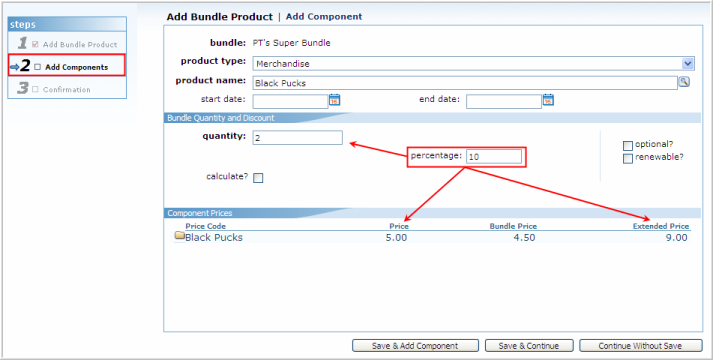Viewport: 713px width, 360px height.
Task: Open the product name lookup magnifier icon
Action: 684,82
